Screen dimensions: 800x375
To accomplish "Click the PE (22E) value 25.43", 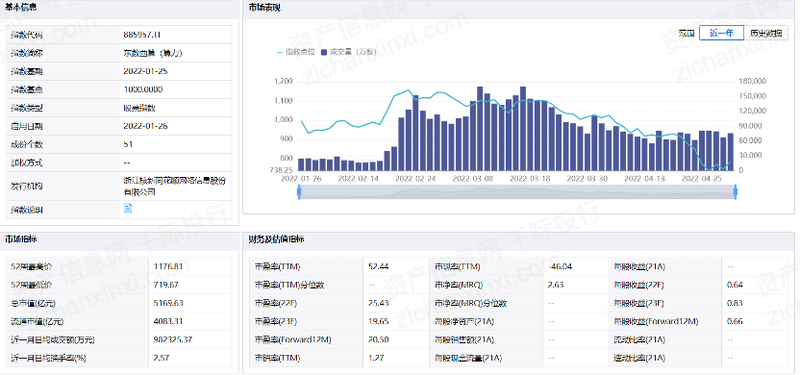I will 378,303.
